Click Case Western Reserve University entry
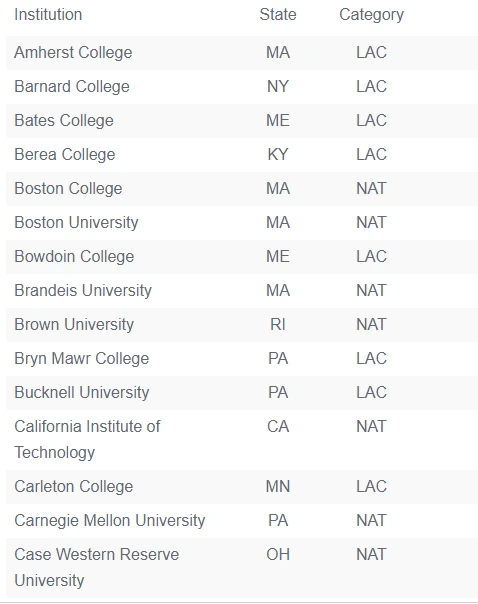The width and height of the screenshot is (478, 604). [x=97, y=567]
